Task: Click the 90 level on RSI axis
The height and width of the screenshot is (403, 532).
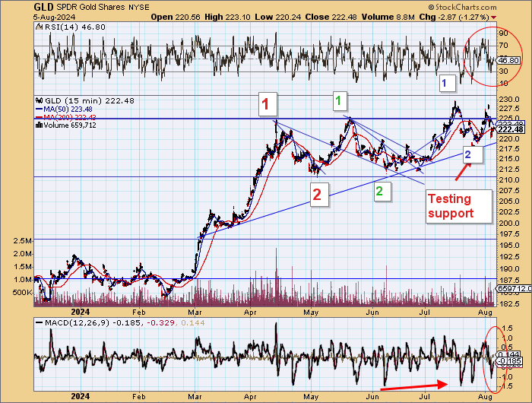Action: point(504,33)
